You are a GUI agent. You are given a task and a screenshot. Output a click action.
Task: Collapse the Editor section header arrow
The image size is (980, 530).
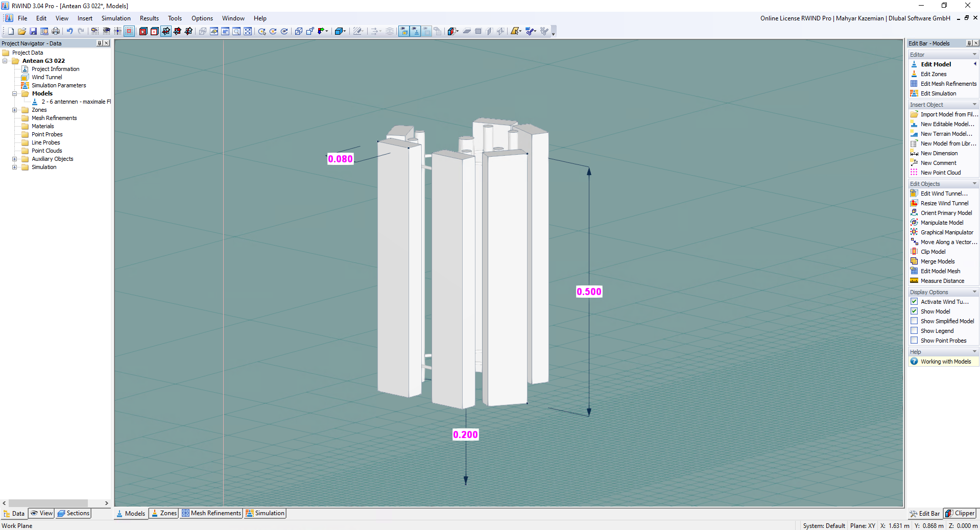pyautogui.click(x=974, y=55)
